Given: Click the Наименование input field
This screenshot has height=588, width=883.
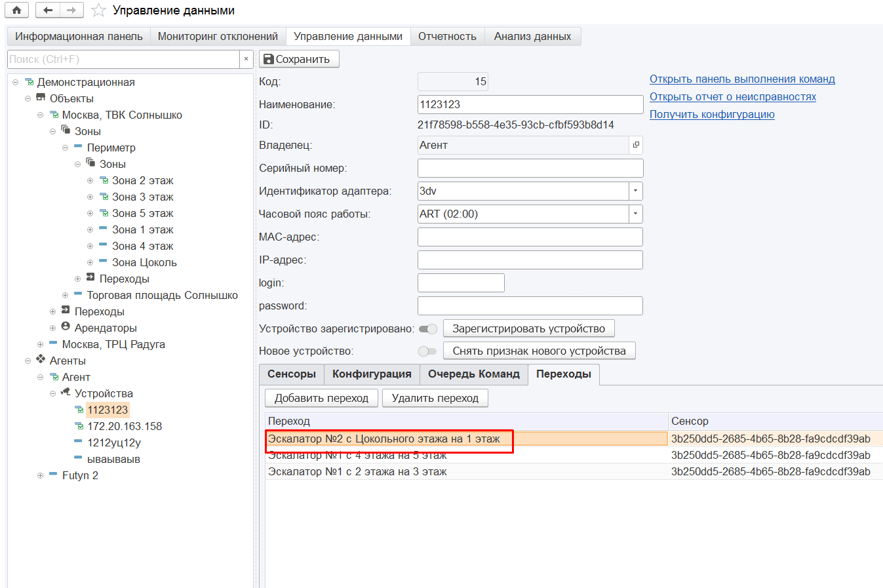Looking at the screenshot, I should [x=530, y=104].
